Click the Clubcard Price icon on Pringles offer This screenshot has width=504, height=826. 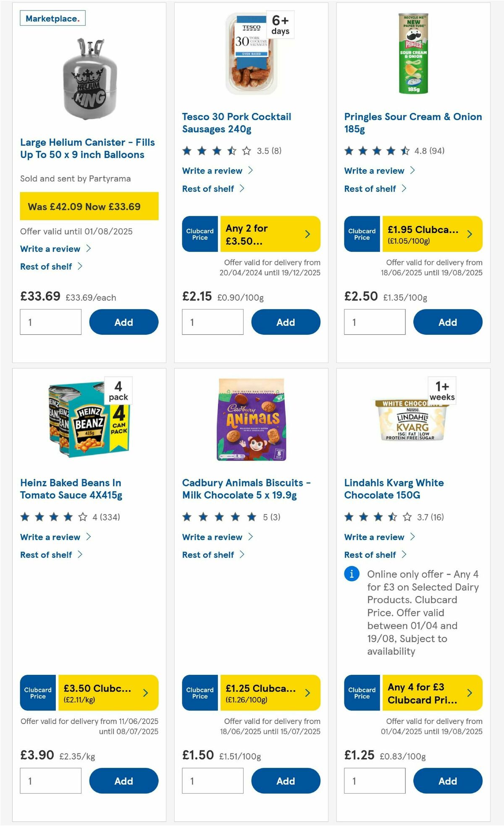(361, 233)
